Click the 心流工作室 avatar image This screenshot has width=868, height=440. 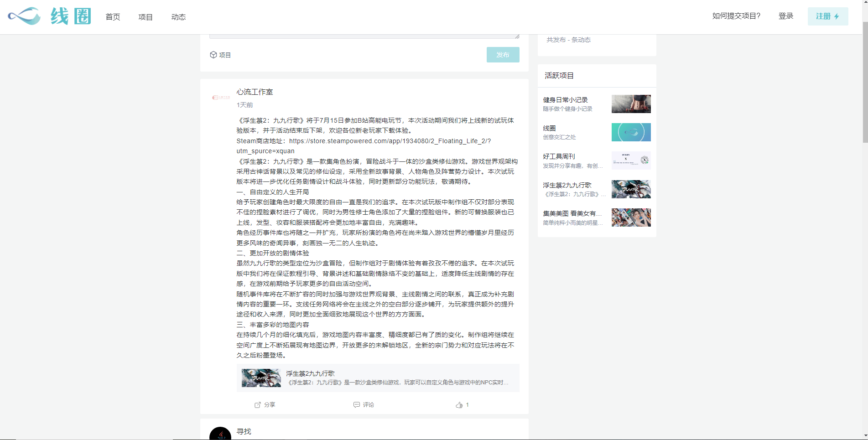(220, 97)
